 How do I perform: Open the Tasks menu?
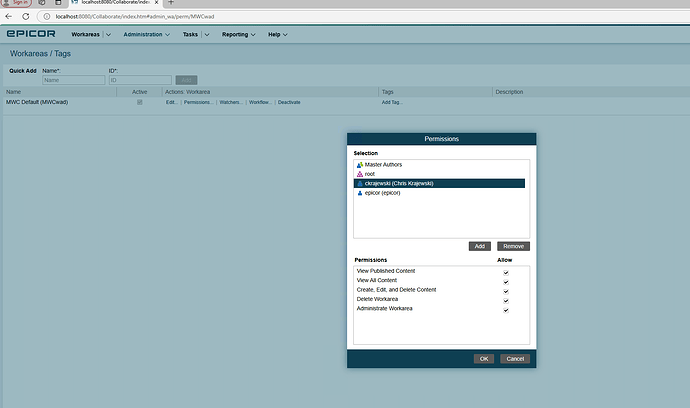tap(190, 34)
